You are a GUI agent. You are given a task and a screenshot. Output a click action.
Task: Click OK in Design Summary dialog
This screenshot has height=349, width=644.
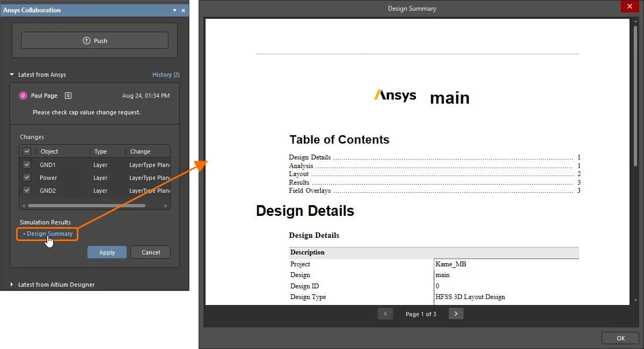pos(620,338)
